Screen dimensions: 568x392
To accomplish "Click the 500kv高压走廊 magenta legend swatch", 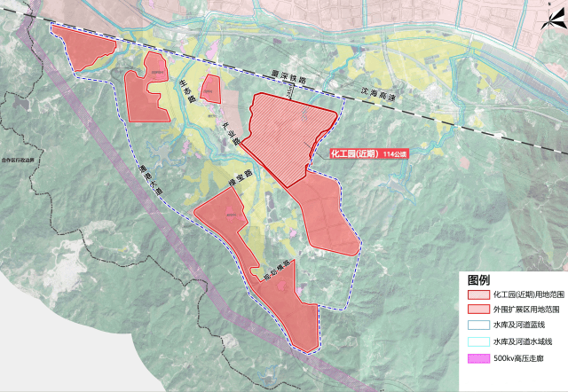I will (478, 358).
